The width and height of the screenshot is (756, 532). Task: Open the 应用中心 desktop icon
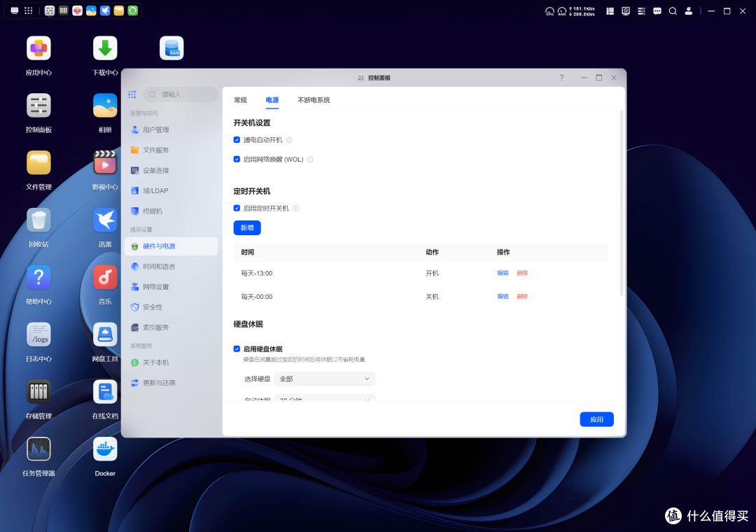(38, 48)
